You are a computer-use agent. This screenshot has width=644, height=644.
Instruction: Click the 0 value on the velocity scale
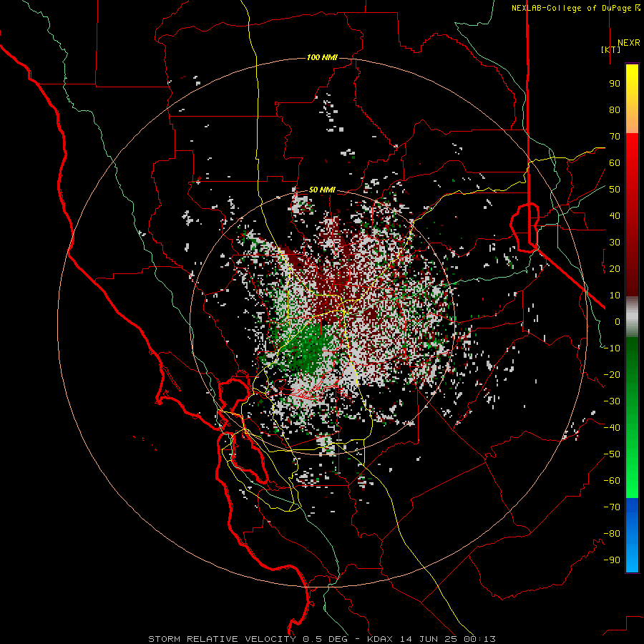[x=618, y=321]
